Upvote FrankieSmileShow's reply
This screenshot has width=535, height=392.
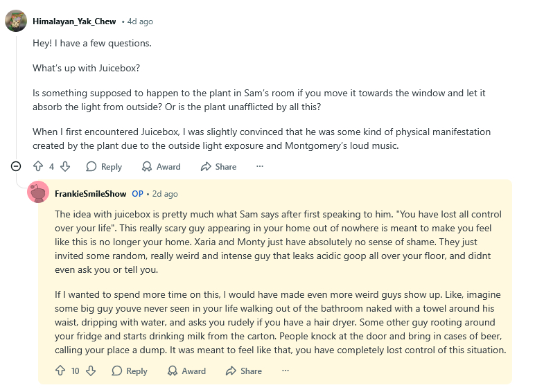coord(60,371)
